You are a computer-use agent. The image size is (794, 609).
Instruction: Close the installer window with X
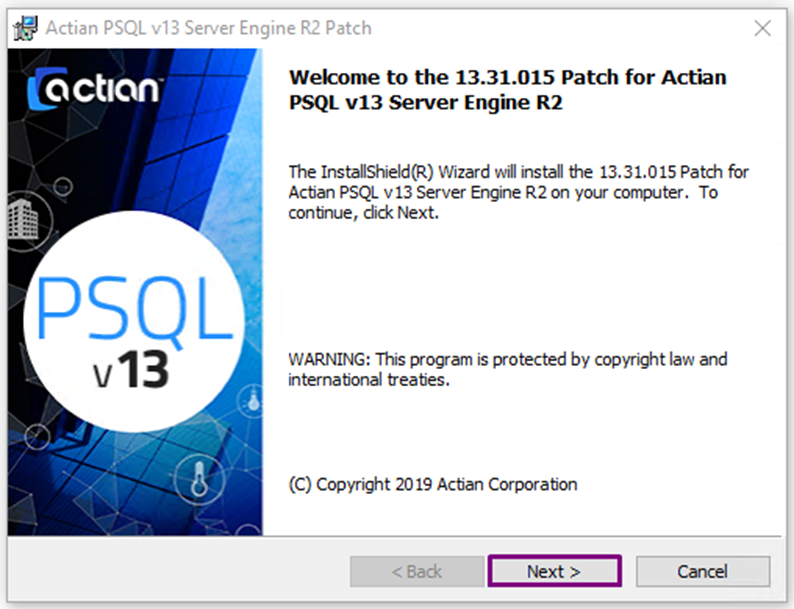pyautogui.click(x=762, y=28)
